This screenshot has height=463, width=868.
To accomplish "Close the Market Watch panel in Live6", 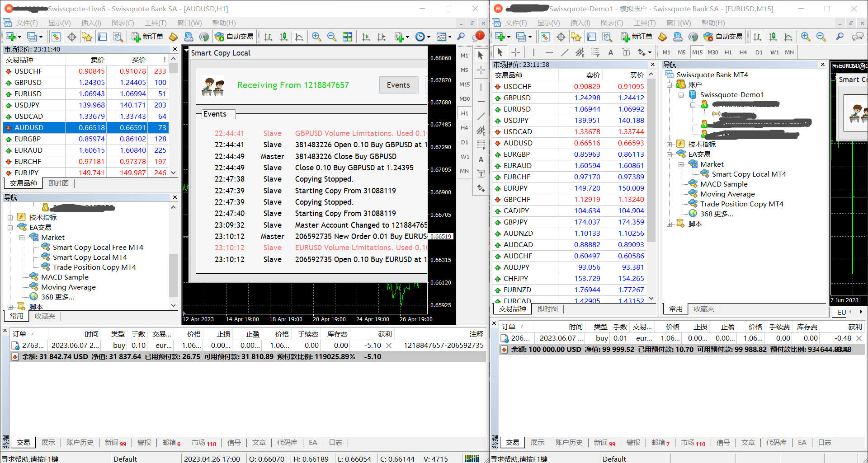I will [x=175, y=49].
